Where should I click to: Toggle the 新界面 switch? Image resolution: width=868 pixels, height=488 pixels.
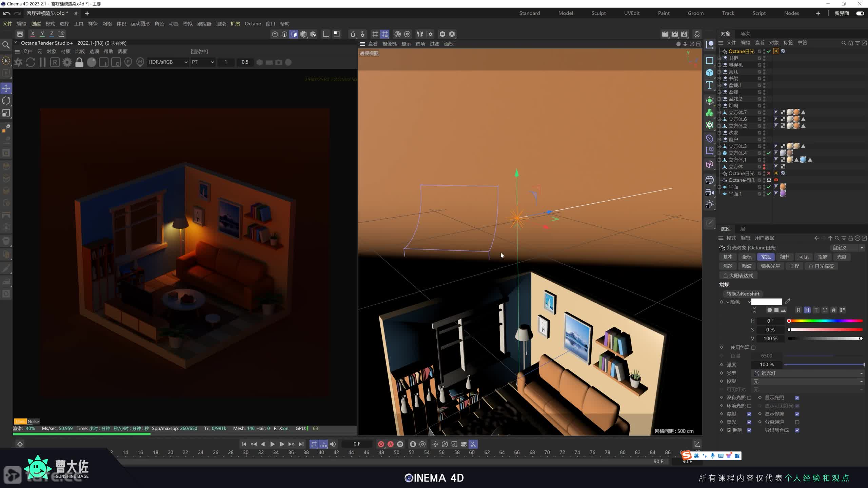[x=860, y=13]
